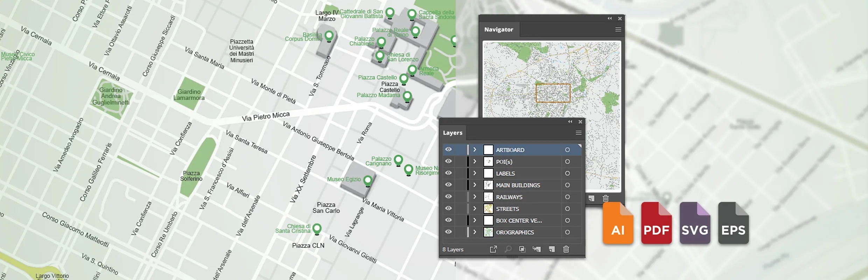868x280 pixels.
Task: Expand the STREETS layer
Action: (475, 208)
